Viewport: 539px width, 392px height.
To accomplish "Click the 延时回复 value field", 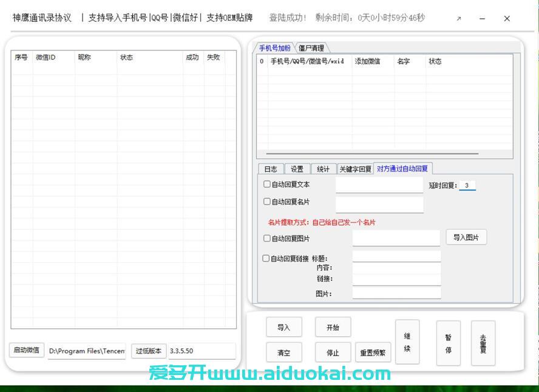I will pyautogui.click(x=467, y=185).
